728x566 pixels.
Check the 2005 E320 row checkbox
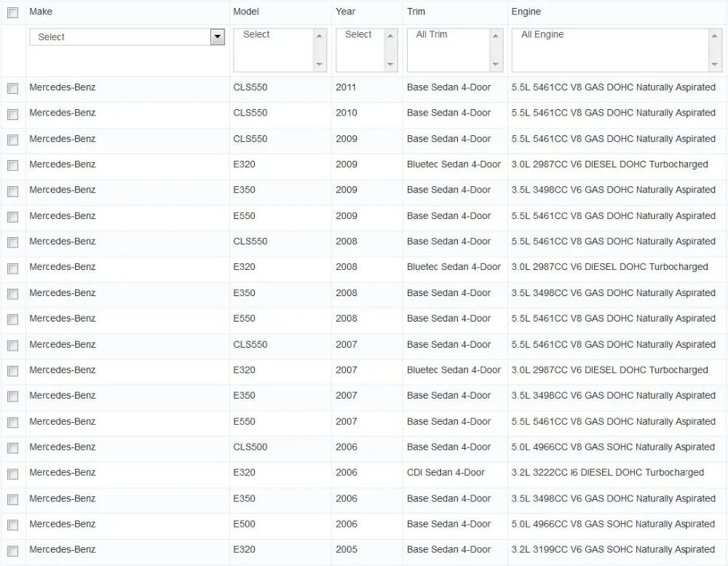tap(13, 551)
